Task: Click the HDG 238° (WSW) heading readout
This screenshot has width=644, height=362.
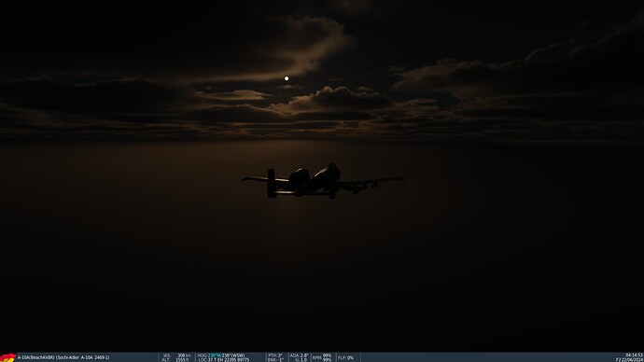Action: (221, 355)
